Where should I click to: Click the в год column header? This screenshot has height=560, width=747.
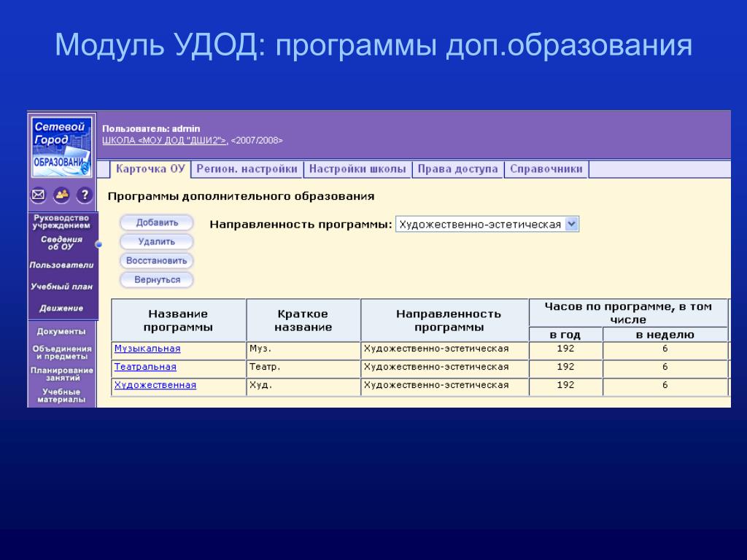[x=565, y=334]
